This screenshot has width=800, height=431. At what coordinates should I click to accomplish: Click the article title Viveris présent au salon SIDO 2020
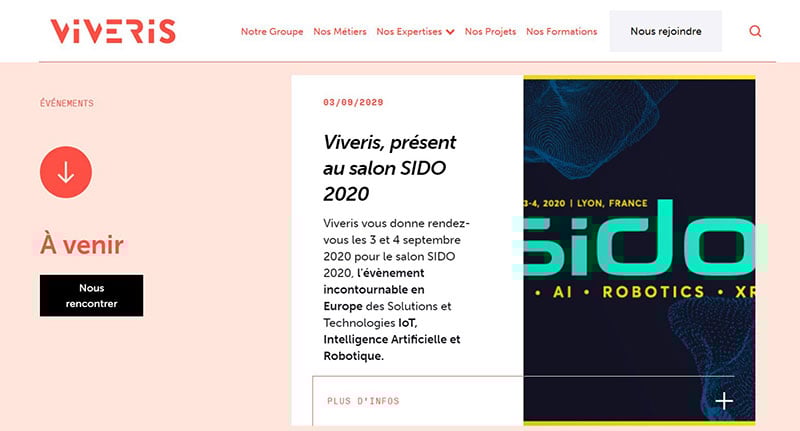(x=390, y=168)
